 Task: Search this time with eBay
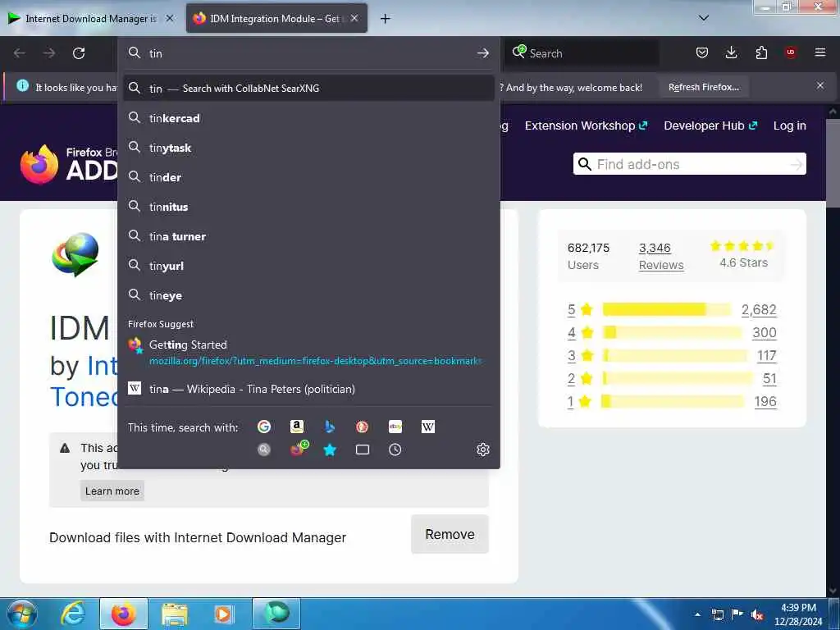[395, 427]
